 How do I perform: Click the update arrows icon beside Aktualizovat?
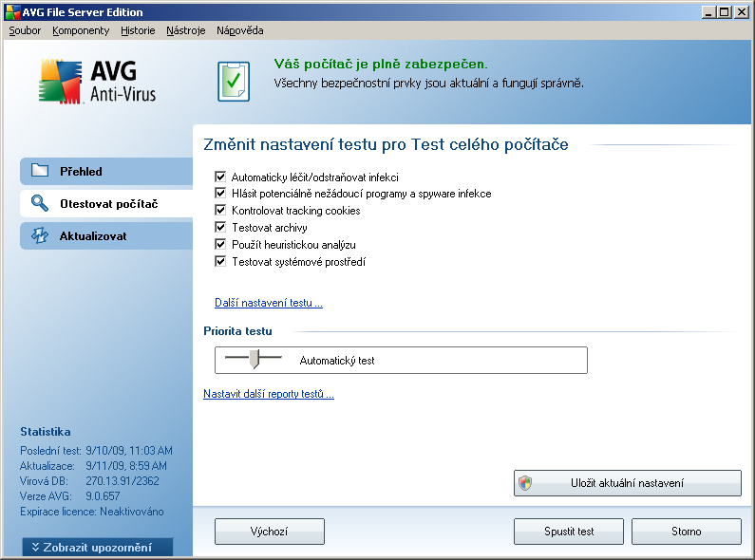pos(40,235)
